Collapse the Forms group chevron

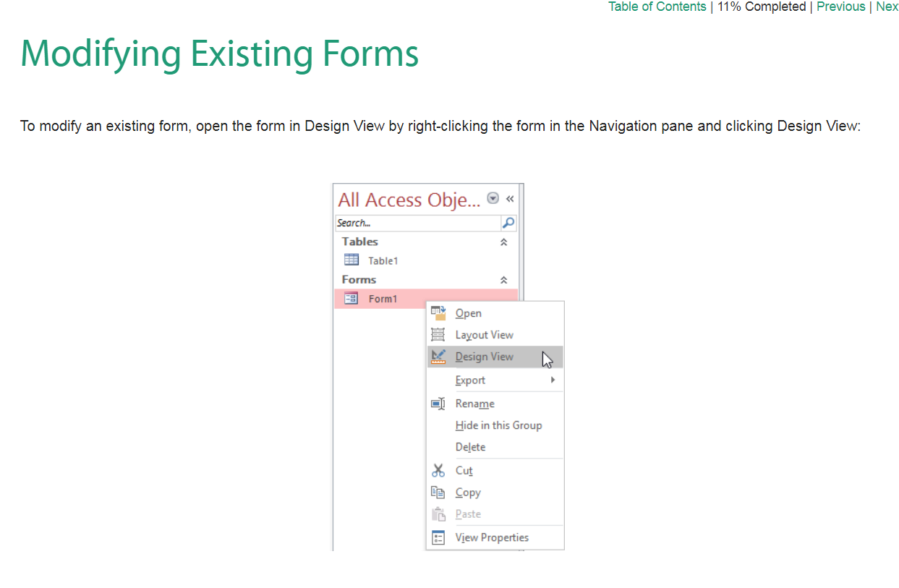pyautogui.click(x=504, y=280)
